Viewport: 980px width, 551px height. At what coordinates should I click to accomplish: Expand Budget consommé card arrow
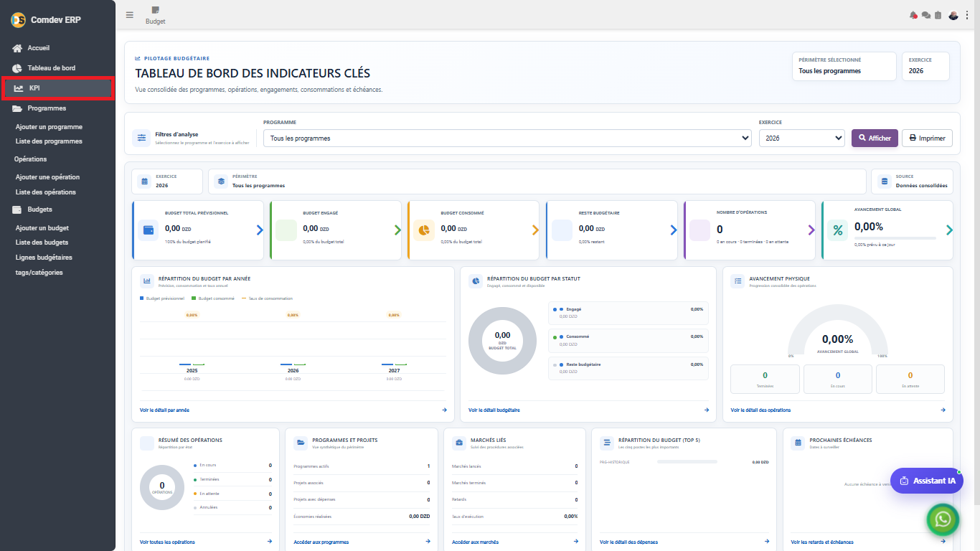click(535, 230)
